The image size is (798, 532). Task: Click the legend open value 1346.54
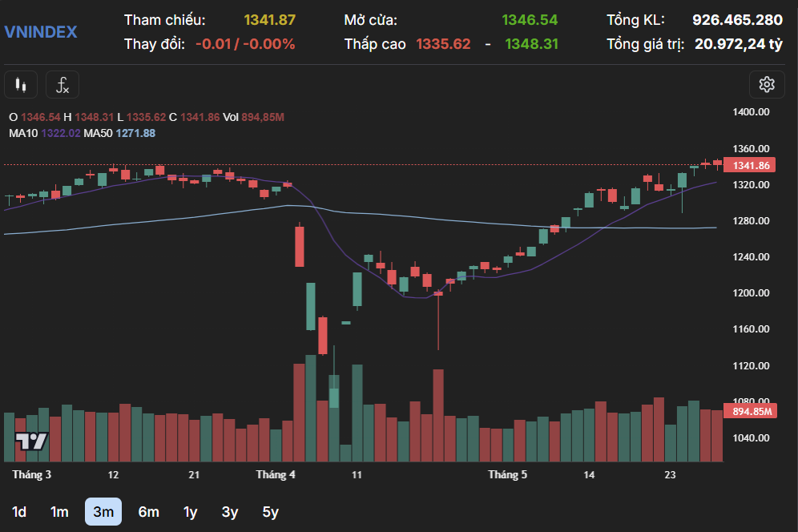click(41, 117)
